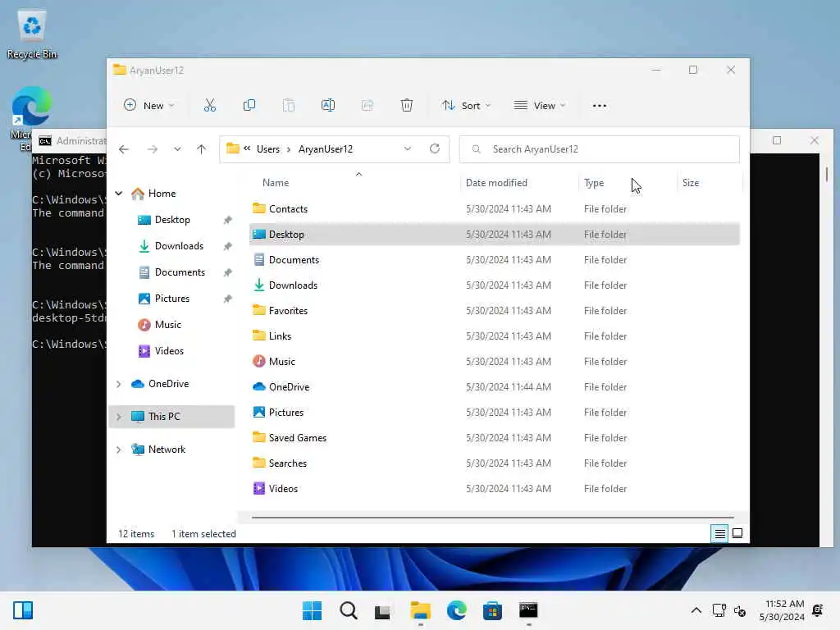
Task: Launch Microsoft Edge from taskbar
Action: (456, 610)
